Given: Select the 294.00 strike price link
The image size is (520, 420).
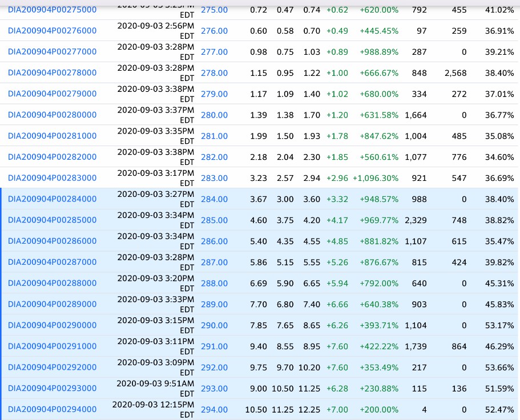Looking at the screenshot, I should tap(214, 410).
